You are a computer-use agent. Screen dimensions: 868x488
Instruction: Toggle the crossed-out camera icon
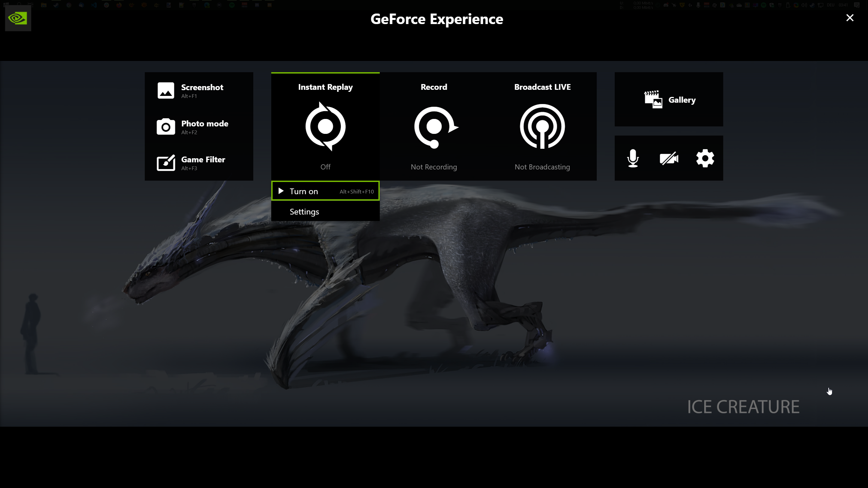tap(669, 158)
